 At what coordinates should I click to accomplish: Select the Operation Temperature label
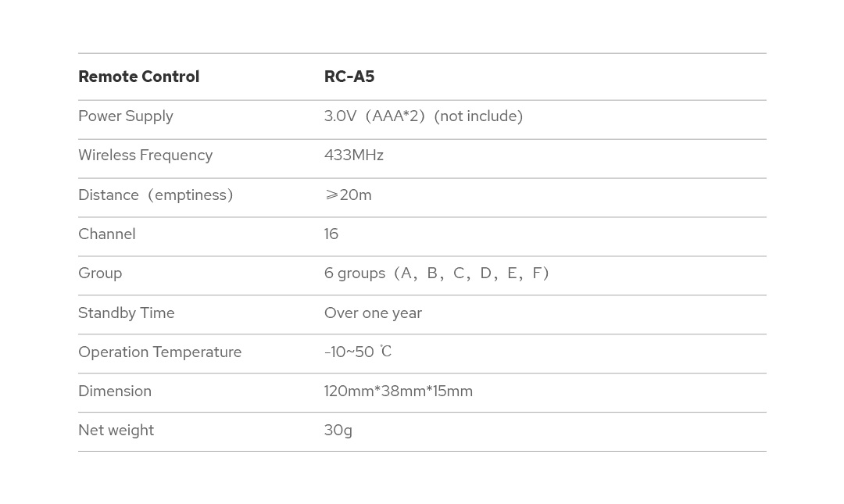159,352
